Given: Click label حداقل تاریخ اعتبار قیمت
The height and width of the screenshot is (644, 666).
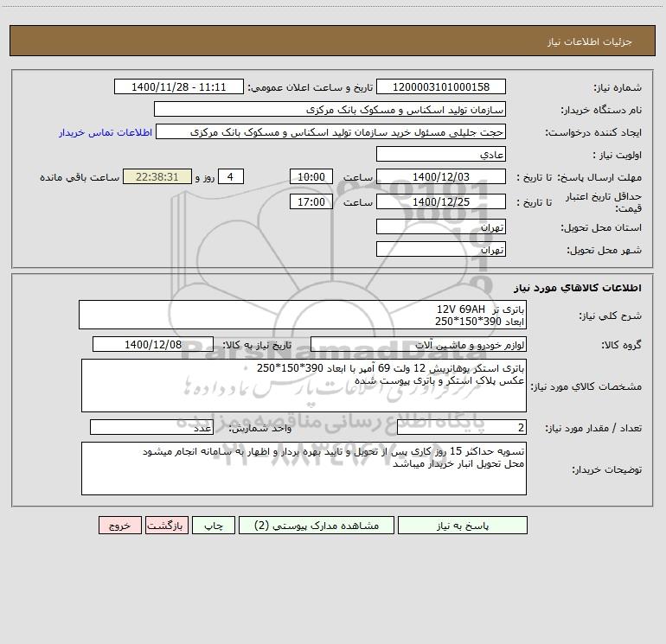Looking at the screenshot, I should [604, 202].
